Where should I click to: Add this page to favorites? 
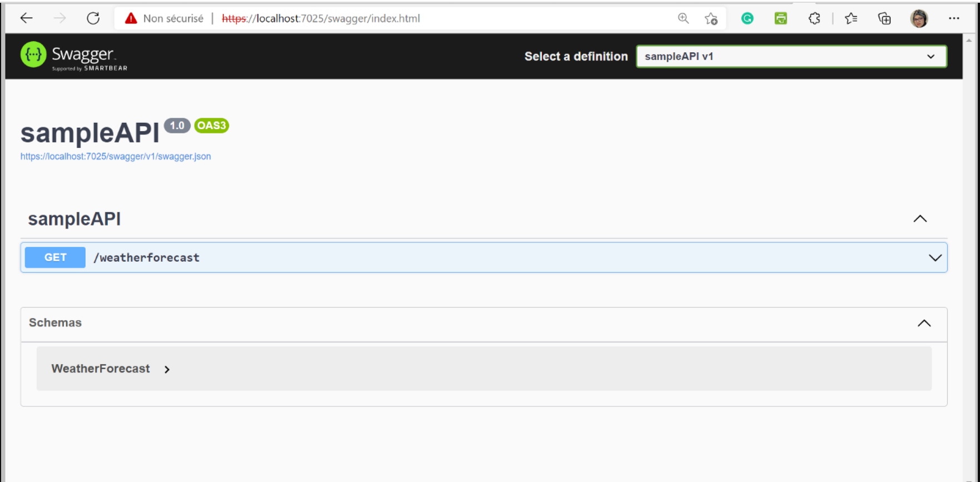(711, 19)
